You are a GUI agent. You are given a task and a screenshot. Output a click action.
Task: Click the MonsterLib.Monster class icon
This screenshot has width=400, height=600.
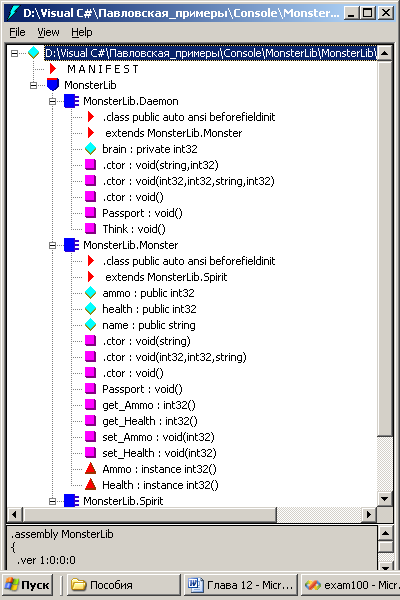72,245
